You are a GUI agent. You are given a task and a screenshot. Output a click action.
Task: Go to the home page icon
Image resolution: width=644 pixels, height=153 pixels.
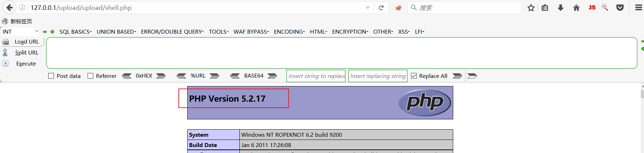[x=577, y=7]
